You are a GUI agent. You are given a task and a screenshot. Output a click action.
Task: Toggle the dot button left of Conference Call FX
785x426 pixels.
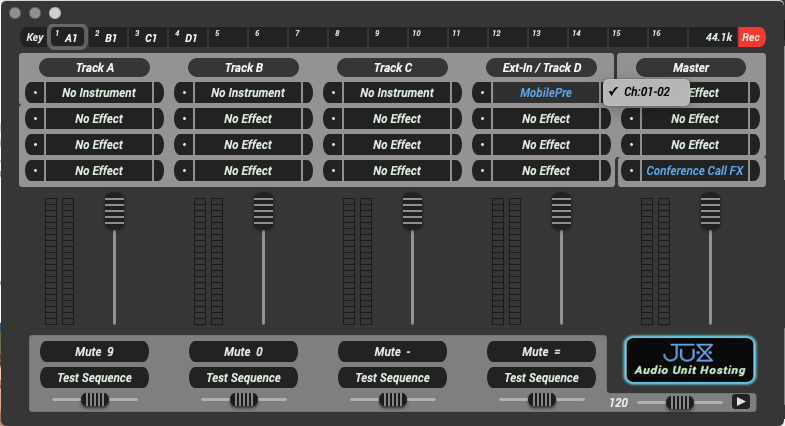631,171
